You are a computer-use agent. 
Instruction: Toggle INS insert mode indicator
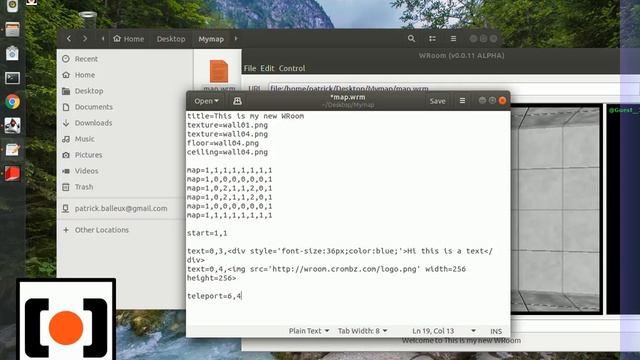tap(496, 331)
